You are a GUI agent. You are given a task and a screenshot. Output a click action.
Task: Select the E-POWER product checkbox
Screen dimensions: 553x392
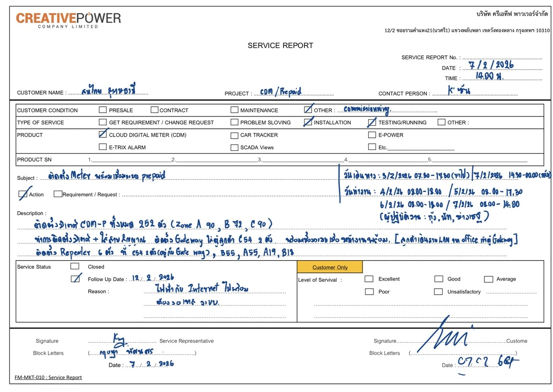coord(372,135)
